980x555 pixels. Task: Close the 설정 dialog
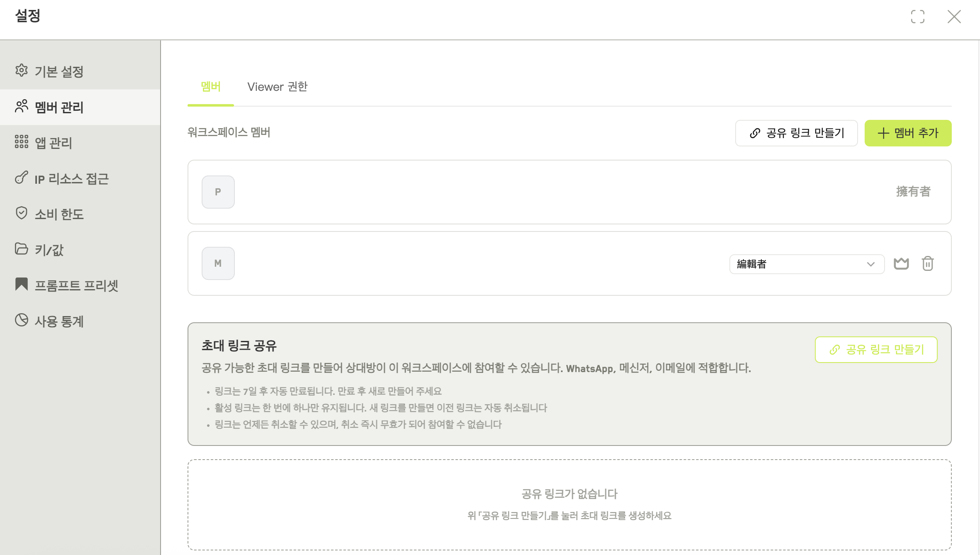tap(954, 17)
